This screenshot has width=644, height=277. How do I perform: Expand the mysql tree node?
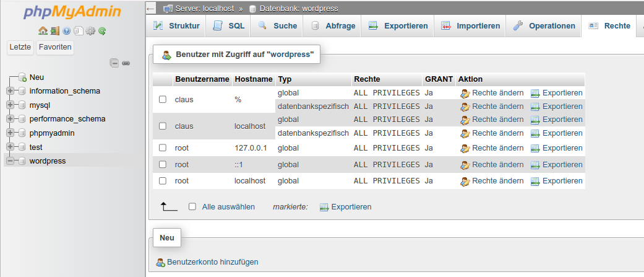(x=11, y=105)
